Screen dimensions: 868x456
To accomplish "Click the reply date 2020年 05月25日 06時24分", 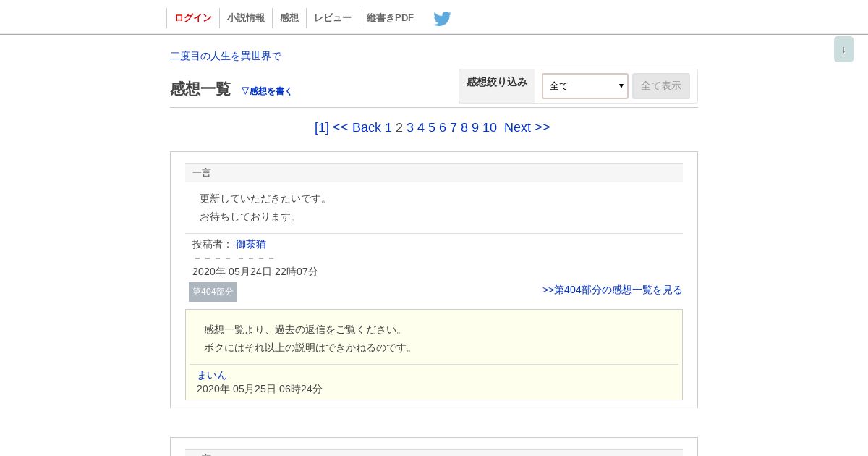I will pos(260,389).
